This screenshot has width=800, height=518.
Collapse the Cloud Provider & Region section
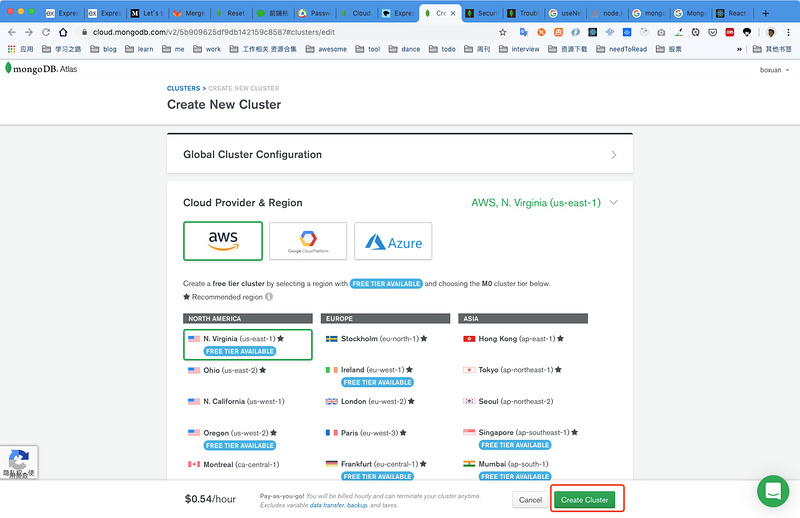[x=614, y=203]
